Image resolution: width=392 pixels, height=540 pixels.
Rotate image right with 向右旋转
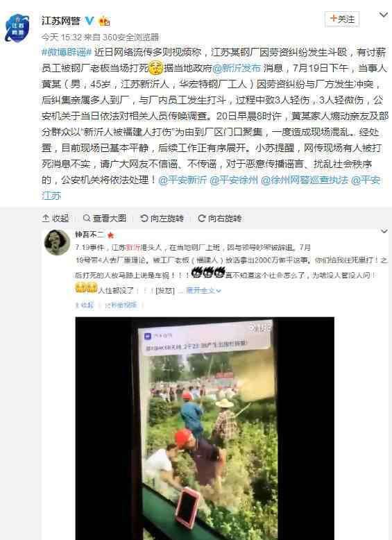click(219, 218)
